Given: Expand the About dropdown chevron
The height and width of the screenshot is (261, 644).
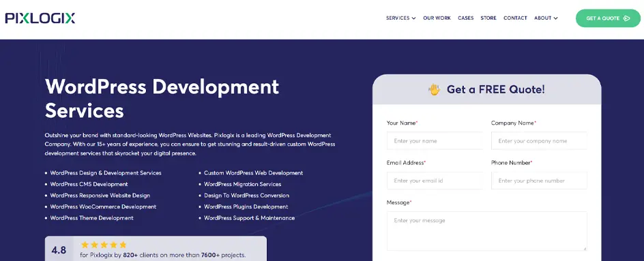Looking at the screenshot, I should [x=556, y=18].
